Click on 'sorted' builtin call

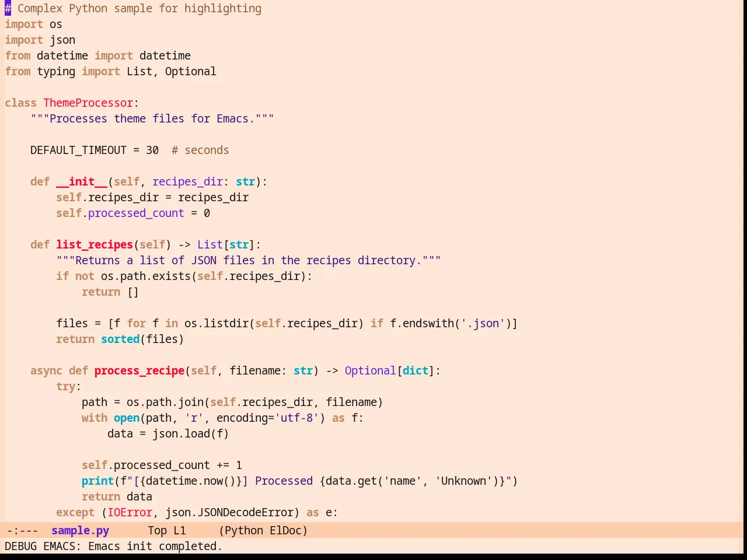(120, 339)
